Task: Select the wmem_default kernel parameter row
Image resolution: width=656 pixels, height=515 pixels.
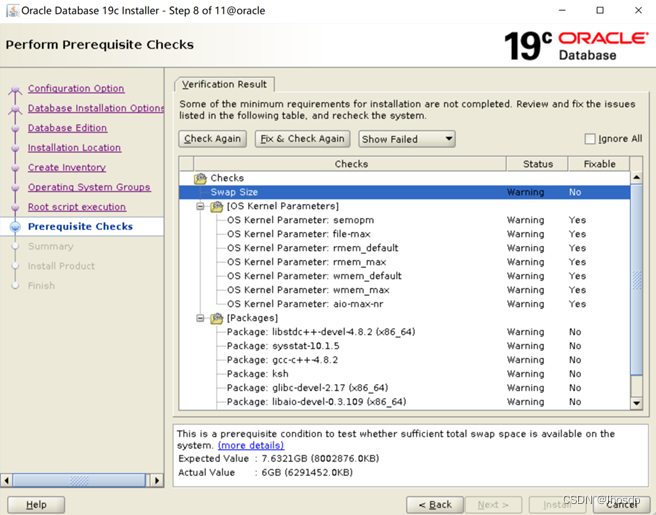Action: click(x=405, y=276)
